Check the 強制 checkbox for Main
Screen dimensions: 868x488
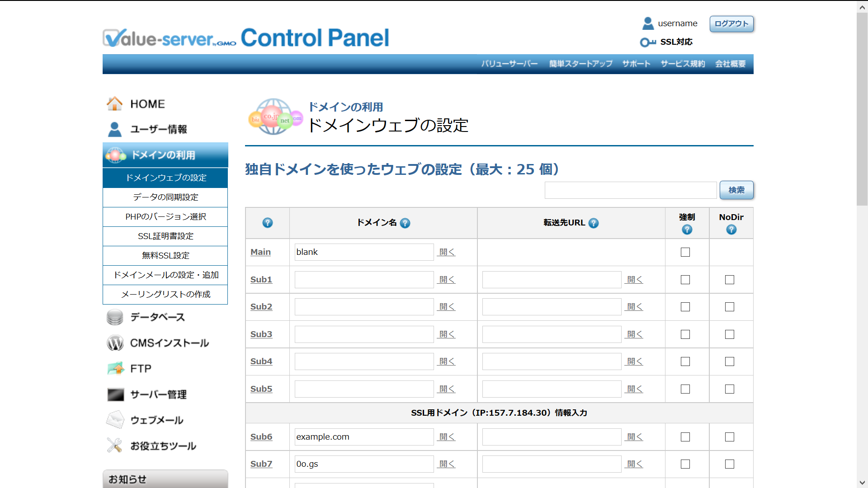[x=685, y=252]
